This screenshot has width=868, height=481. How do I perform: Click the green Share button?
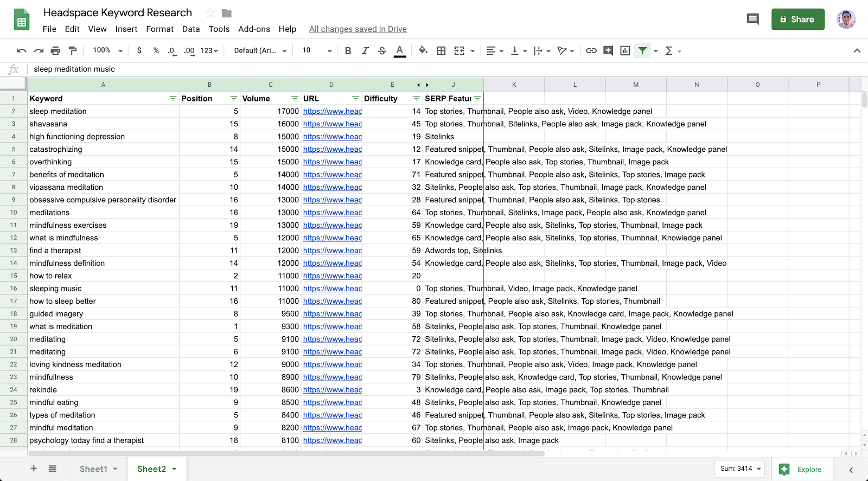[798, 20]
